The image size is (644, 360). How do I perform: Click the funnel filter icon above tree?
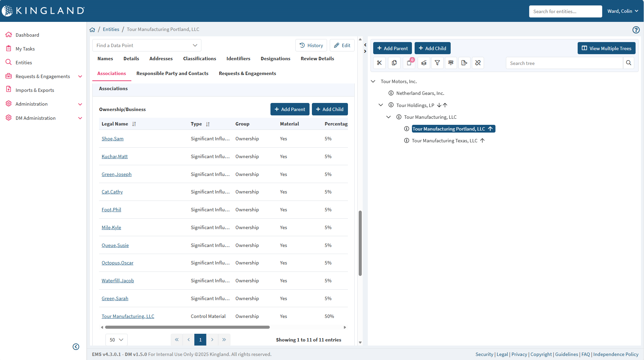[437, 63]
